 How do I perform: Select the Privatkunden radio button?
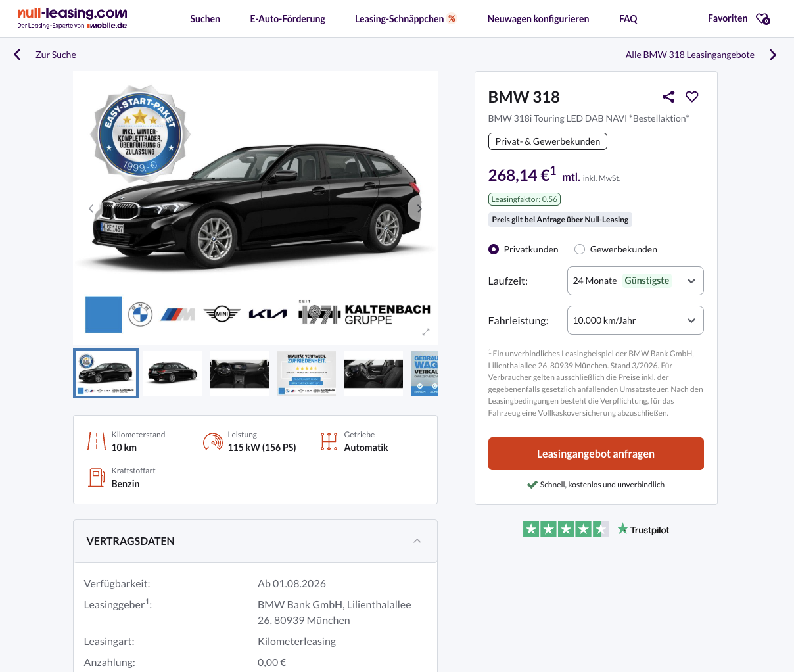494,249
